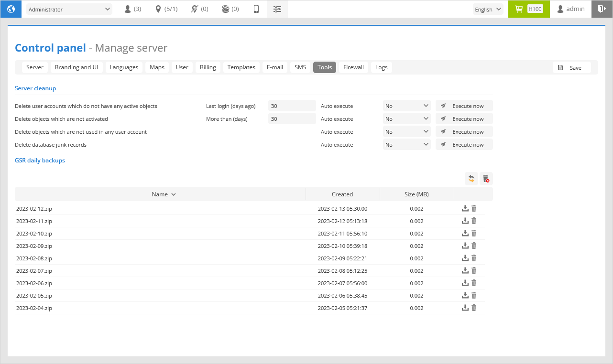613x364 pixels.
Task: Open auto execute dropdown for not activated objects
Action: point(406,119)
